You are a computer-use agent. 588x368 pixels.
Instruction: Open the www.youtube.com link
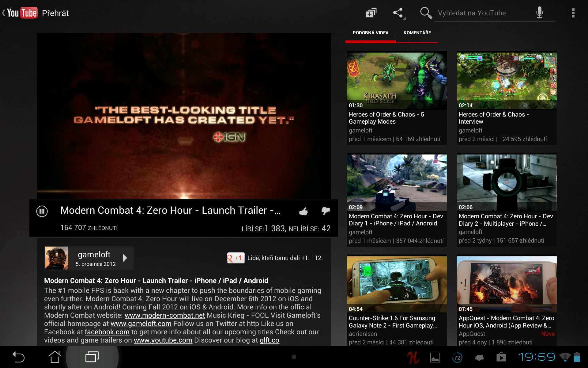pyautogui.click(x=163, y=340)
